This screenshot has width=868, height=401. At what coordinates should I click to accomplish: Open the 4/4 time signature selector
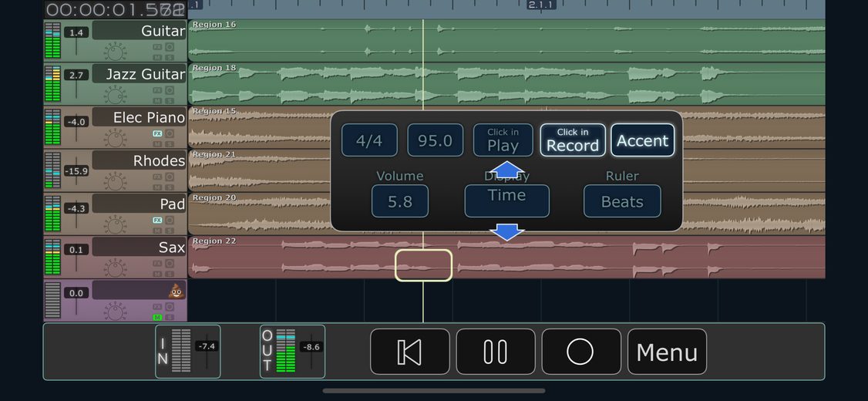point(369,140)
